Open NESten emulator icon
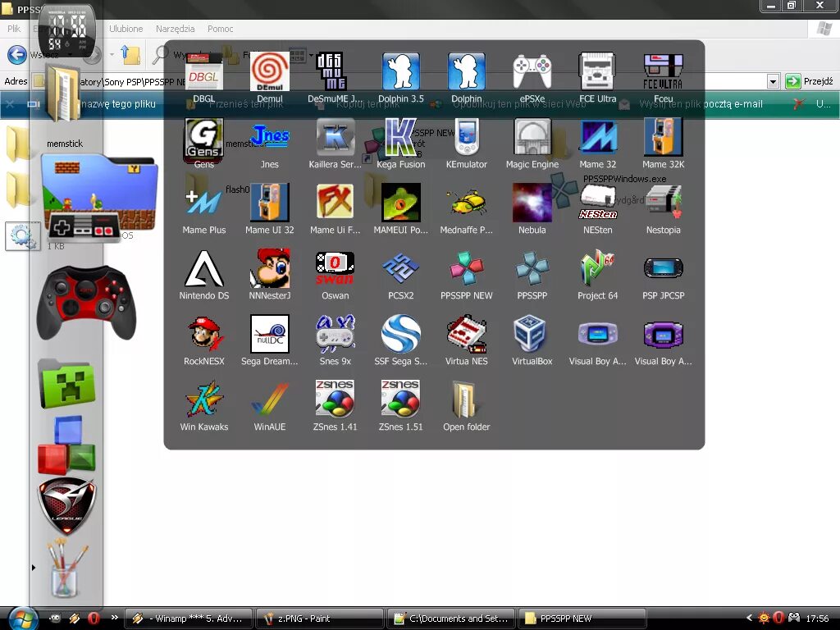 597,203
